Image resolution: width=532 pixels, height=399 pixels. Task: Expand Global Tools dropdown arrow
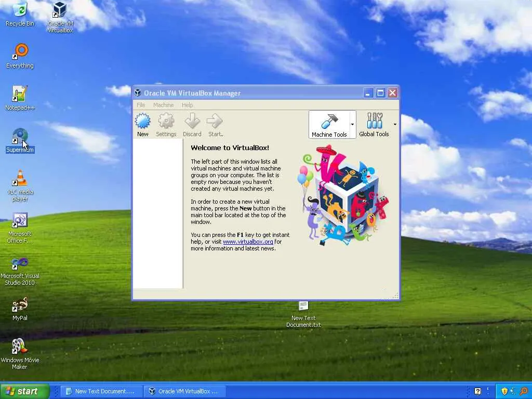click(395, 125)
